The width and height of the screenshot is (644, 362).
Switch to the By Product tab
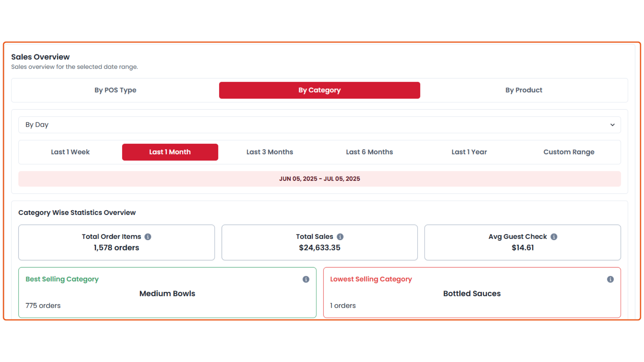[x=524, y=90]
